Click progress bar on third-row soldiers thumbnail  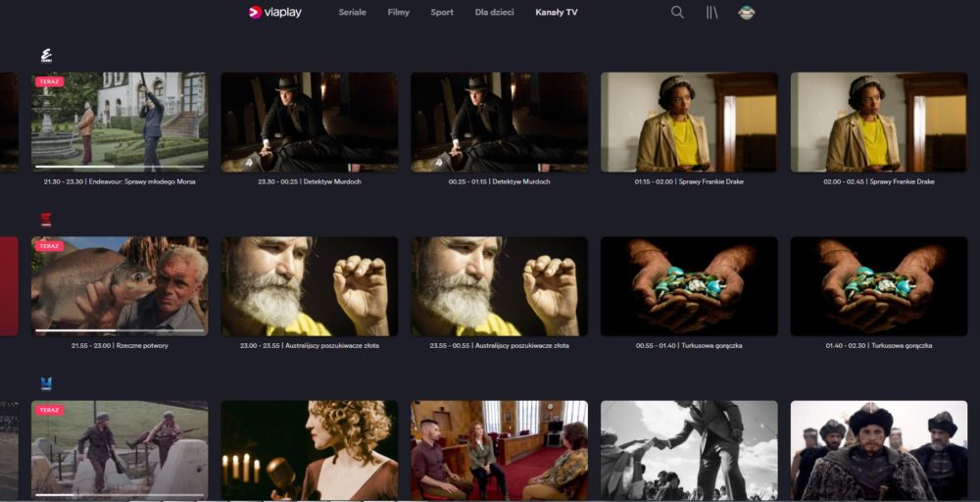pos(120,494)
